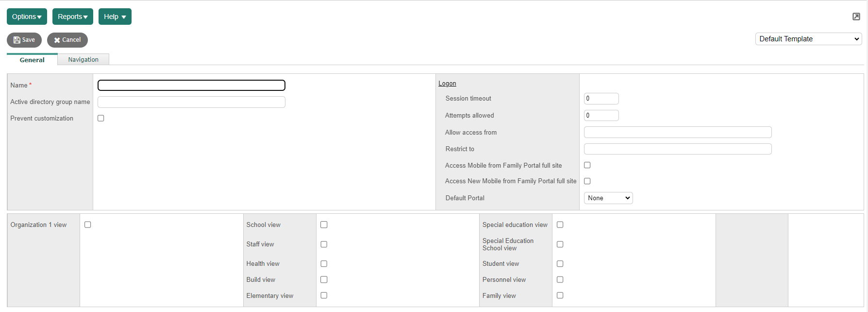Focus the Name input field
The image size is (868, 312).
(x=191, y=85)
